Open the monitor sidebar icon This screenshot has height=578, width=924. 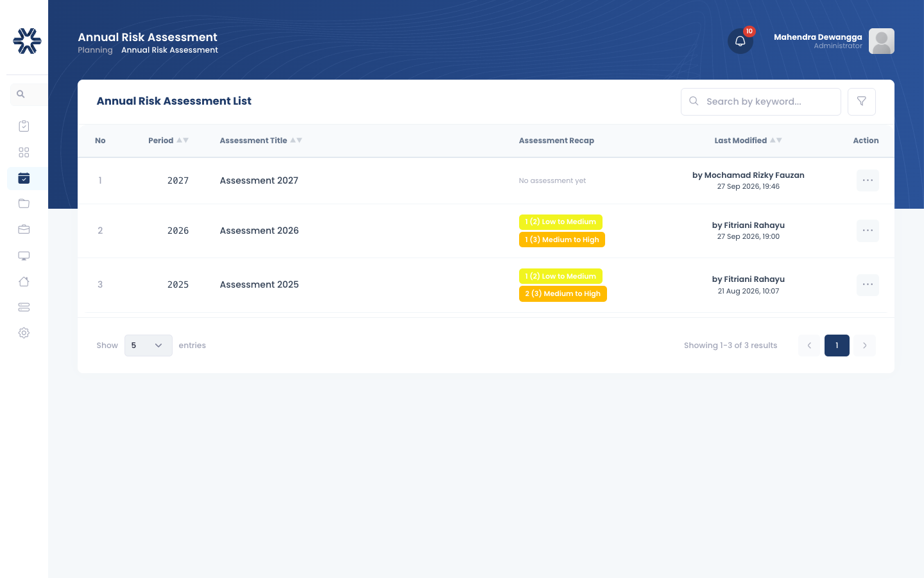tap(24, 256)
